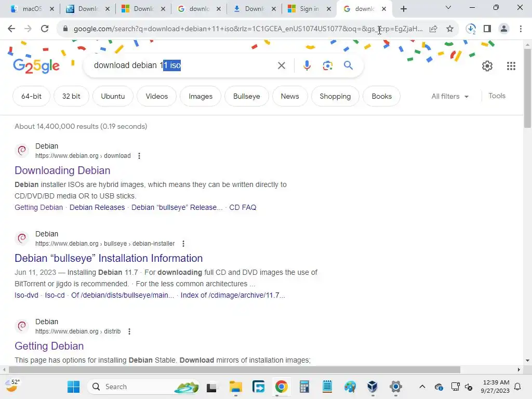This screenshot has width=532, height=399.
Task: Click the Windows taskbar Search box
Action: [144, 387]
